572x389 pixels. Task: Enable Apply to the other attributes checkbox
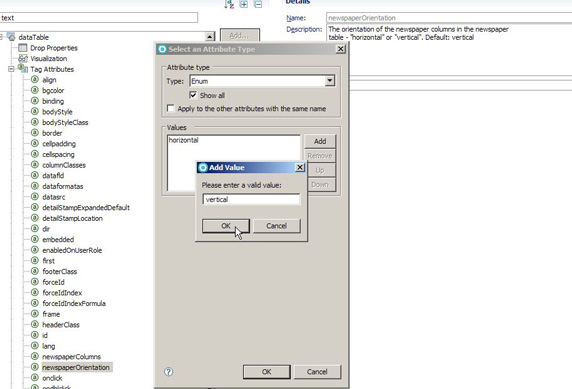click(x=170, y=108)
